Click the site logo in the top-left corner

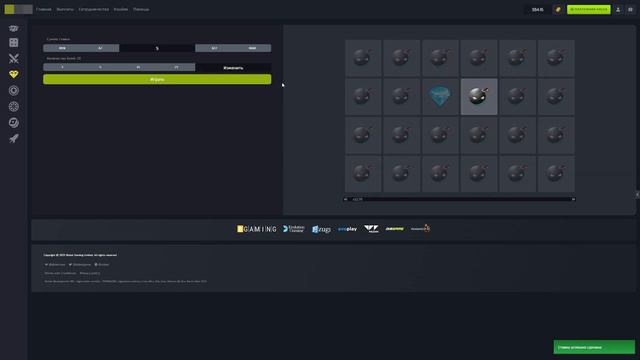coord(18,9)
